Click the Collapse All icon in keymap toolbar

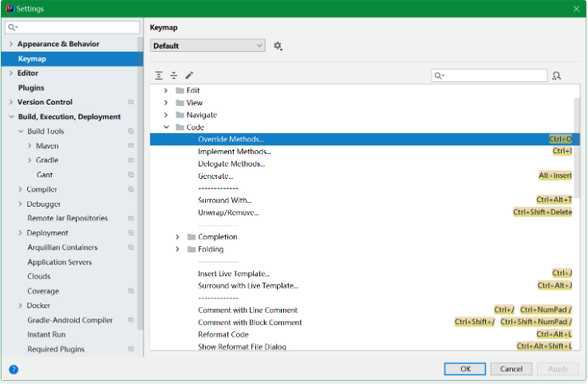174,75
